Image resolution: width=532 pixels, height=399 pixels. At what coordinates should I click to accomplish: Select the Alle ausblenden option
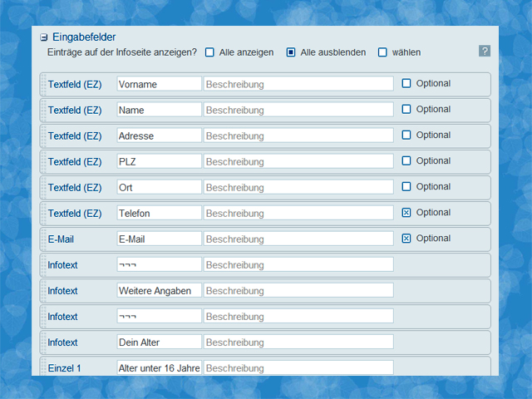click(x=291, y=52)
